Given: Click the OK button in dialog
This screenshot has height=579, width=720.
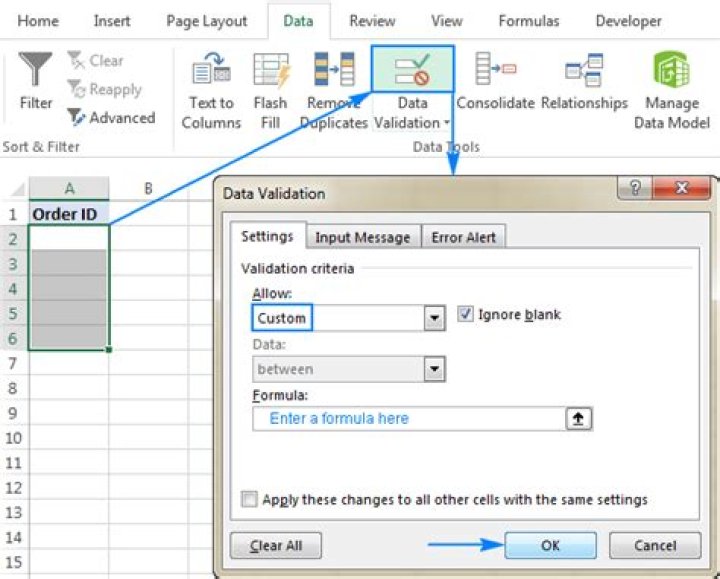Looking at the screenshot, I should pyautogui.click(x=550, y=545).
